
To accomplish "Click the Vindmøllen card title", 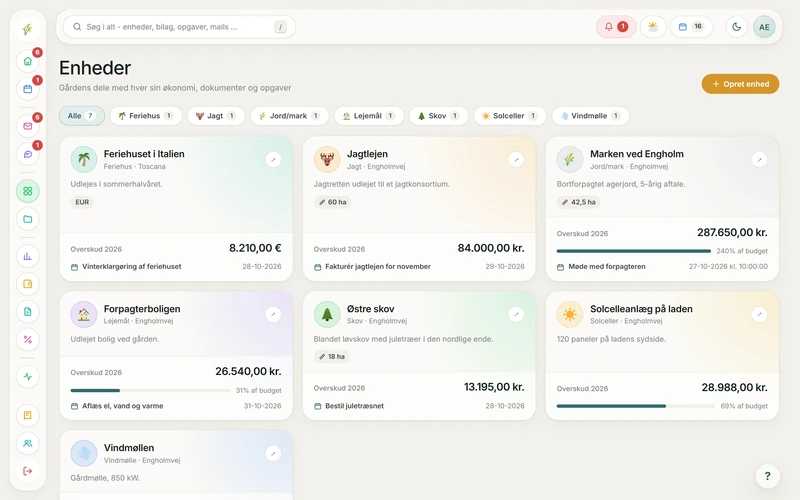I will (129, 448).
